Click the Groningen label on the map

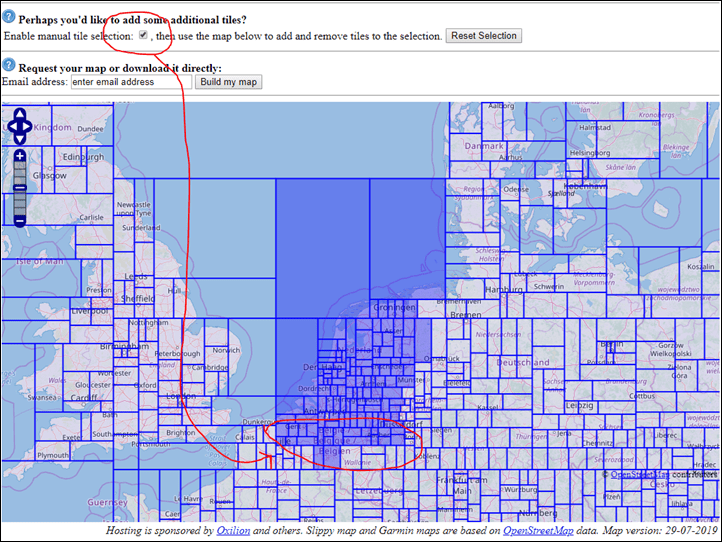394,307
